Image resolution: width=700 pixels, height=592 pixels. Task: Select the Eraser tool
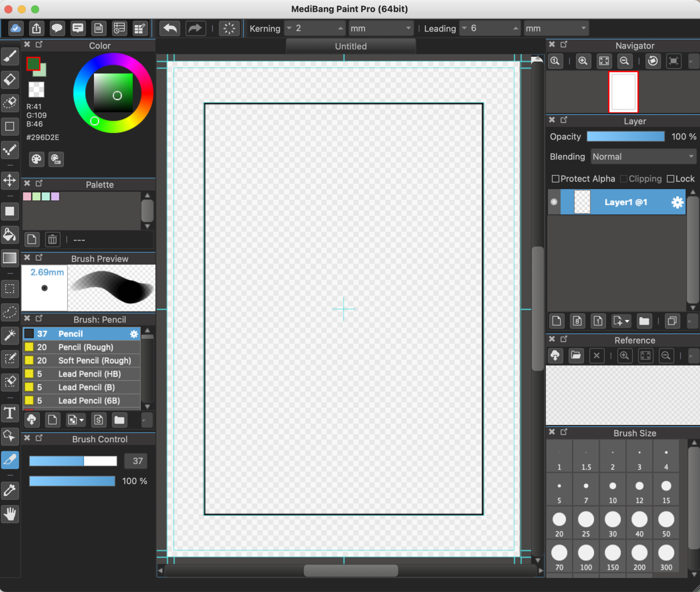pyautogui.click(x=10, y=80)
